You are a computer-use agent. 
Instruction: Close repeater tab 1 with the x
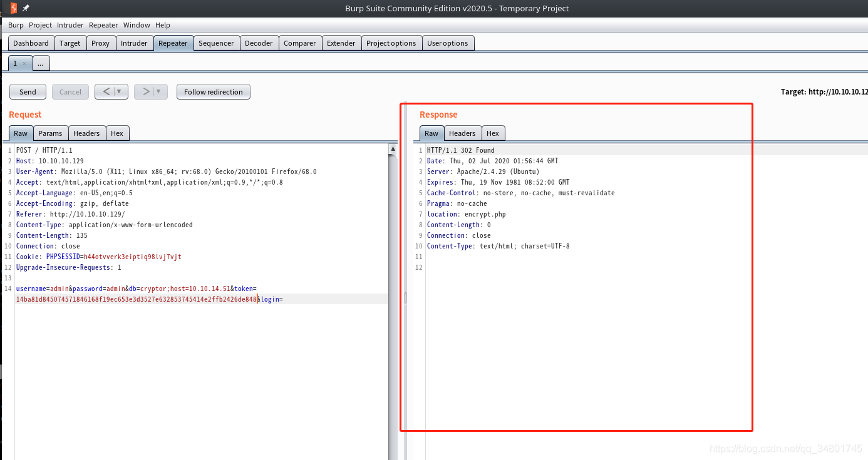[24, 63]
